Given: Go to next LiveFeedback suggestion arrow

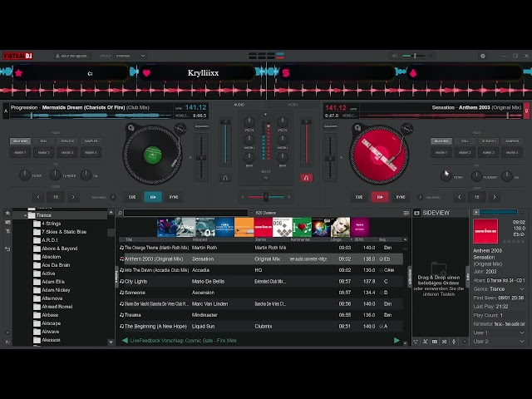Looking at the screenshot, I should click(397, 340).
